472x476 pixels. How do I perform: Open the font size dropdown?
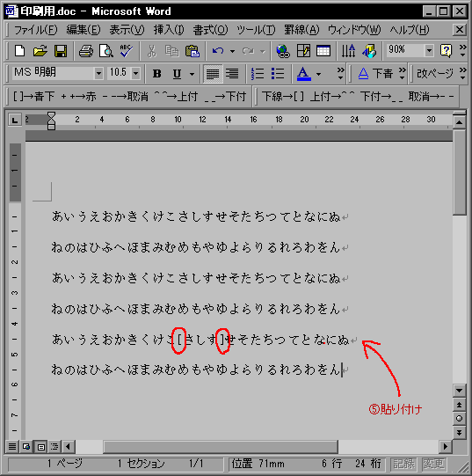click(x=135, y=73)
